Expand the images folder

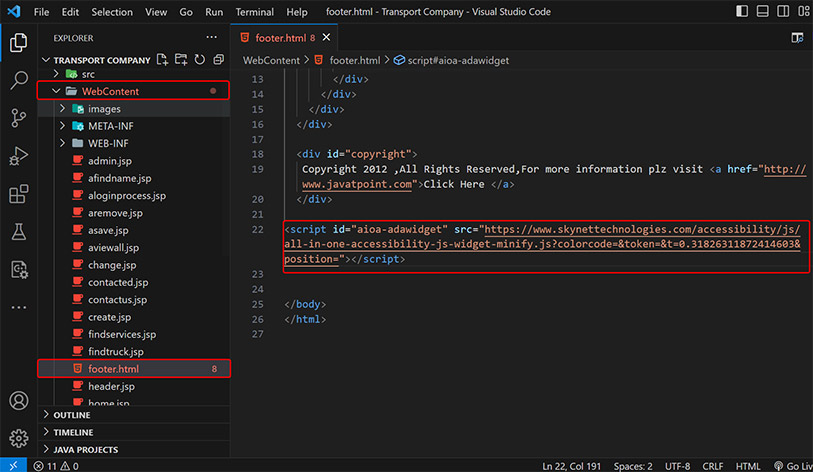click(x=104, y=109)
